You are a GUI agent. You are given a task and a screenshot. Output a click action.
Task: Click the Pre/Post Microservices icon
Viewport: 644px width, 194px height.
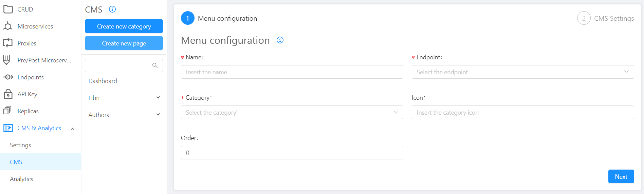tap(7, 60)
